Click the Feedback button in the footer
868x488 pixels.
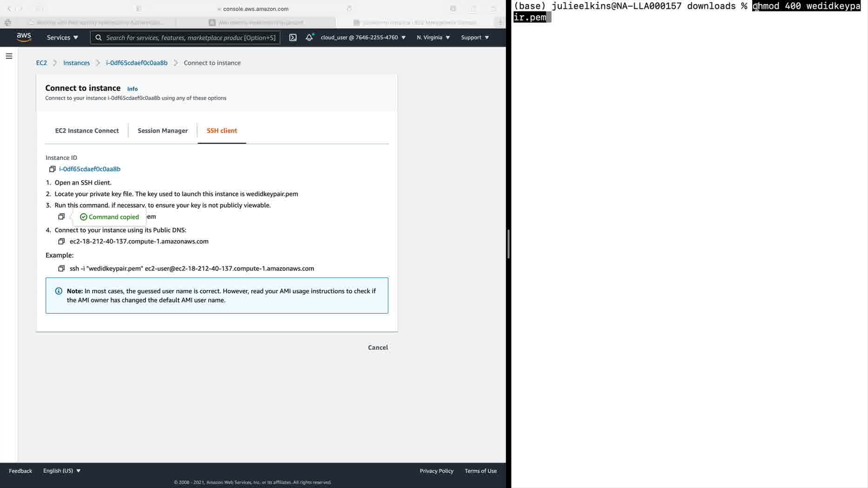20,471
